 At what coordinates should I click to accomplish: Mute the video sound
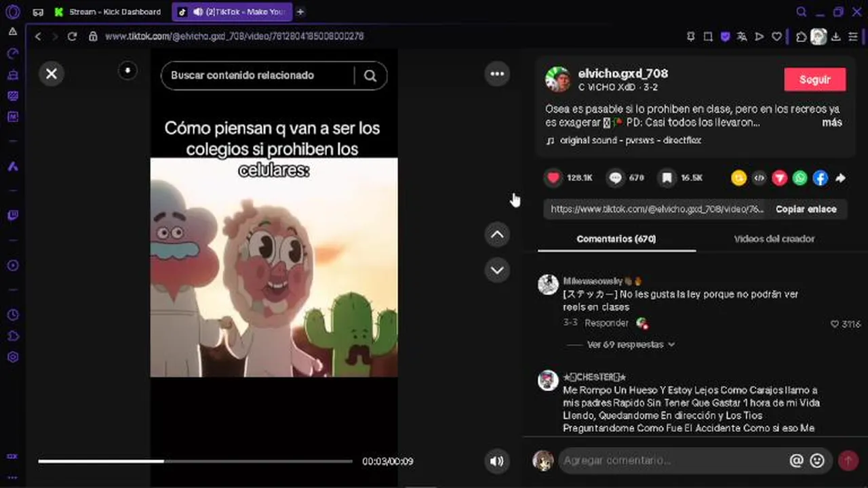pos(497,462)
